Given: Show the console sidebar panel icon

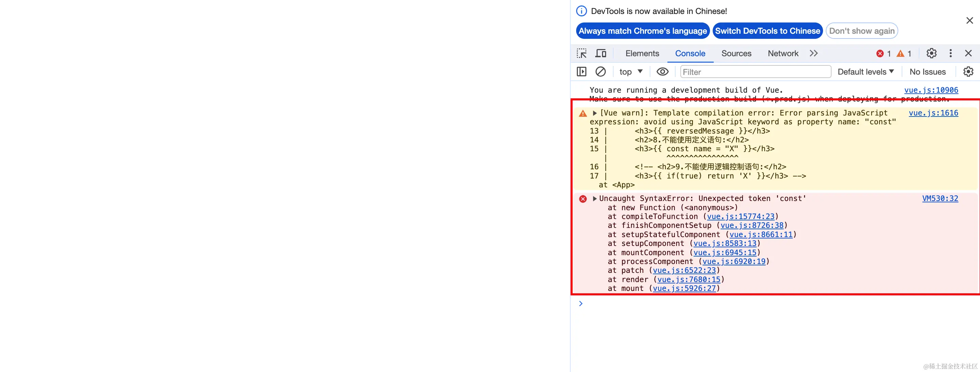Looking at the screenshot, I should tap(581, 72).
